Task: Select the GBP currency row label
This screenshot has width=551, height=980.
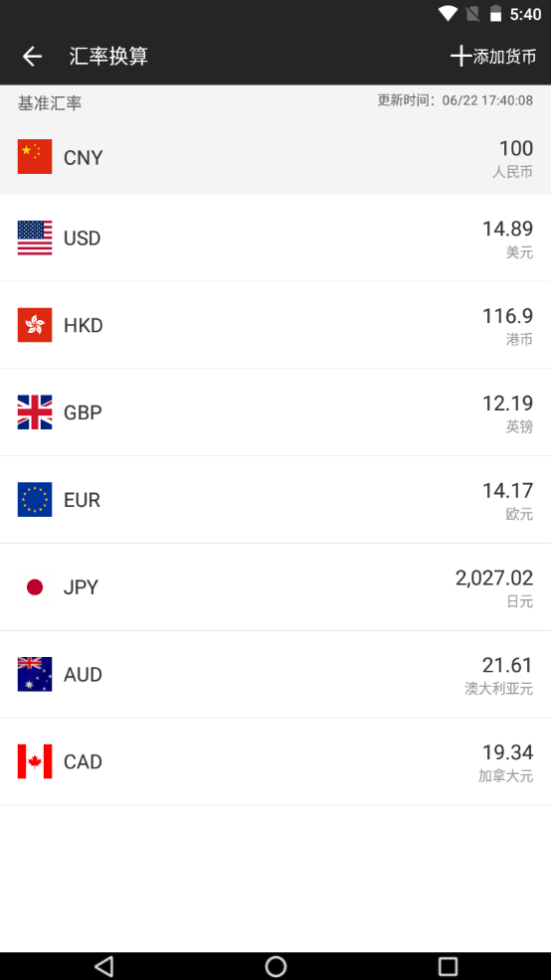Action: click(x=83, y=412)
